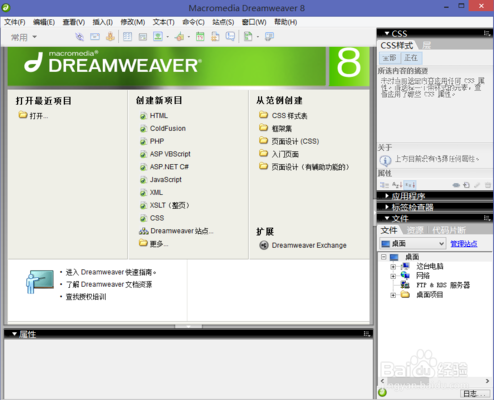Switch to the 资源 tab

[415, 230]
